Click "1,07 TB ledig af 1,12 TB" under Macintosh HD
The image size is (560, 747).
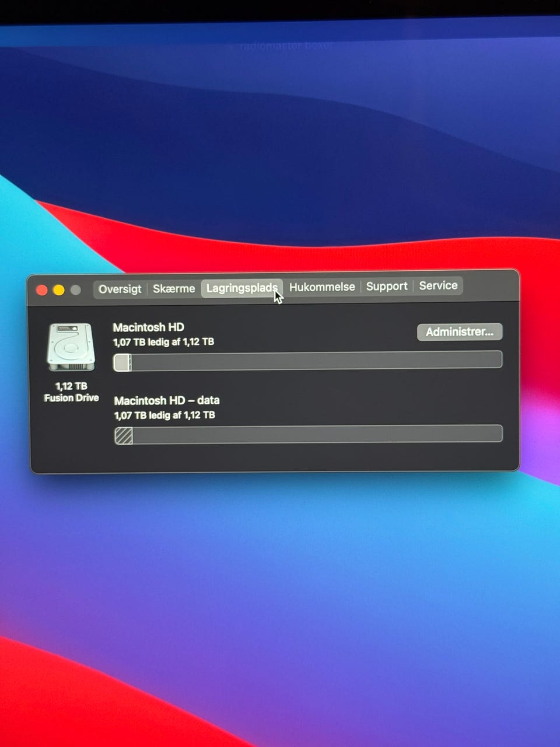[x=164, y=342]
